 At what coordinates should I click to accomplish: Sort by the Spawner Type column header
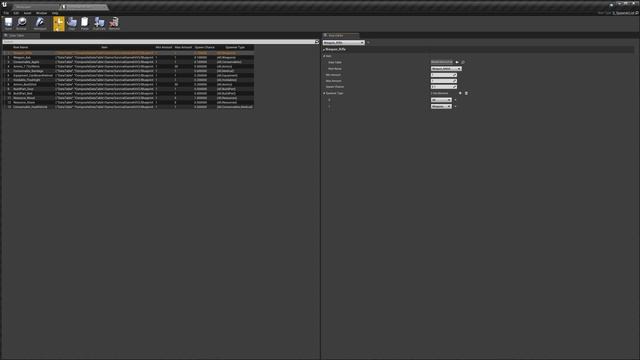click(235, 47)
